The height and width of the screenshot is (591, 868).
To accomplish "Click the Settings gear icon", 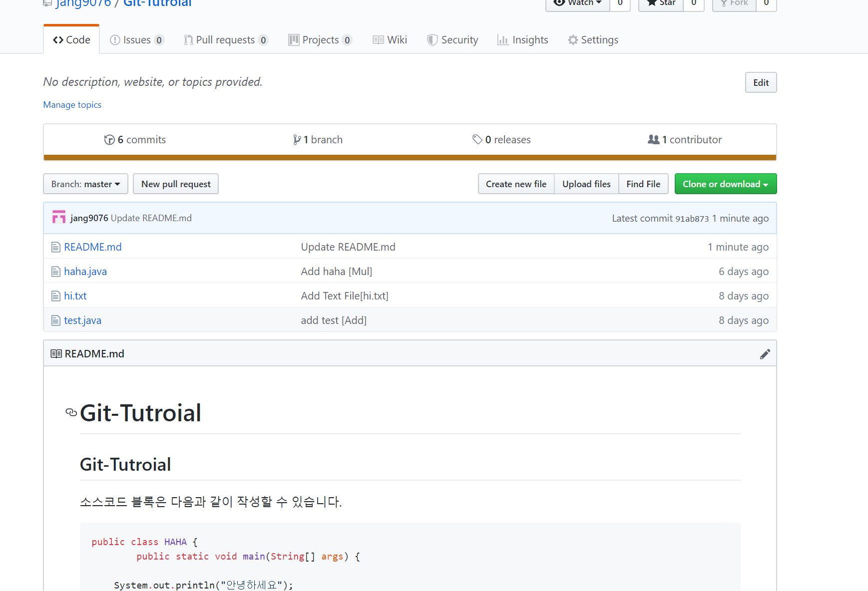I will coord(573,40).
